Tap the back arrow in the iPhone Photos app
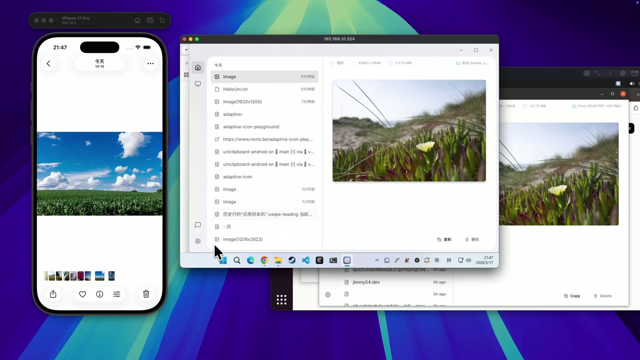640x360 pixels. pyautogui.click(x=49, y=63)
